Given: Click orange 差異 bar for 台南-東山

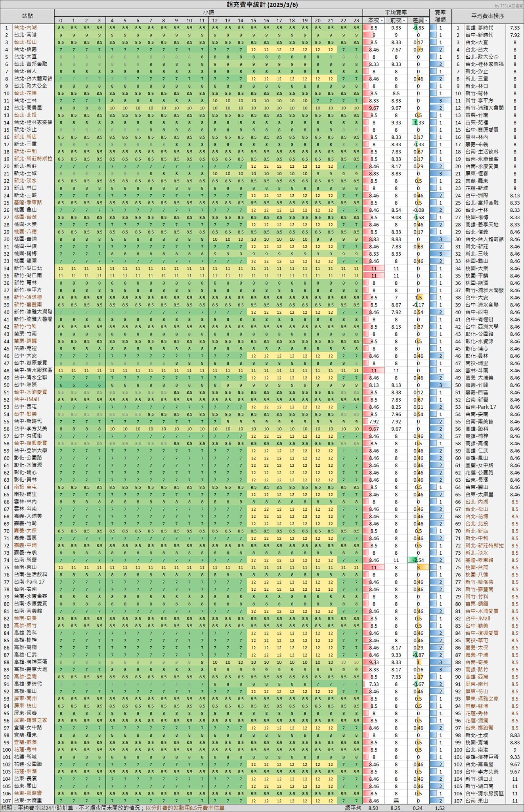Looking at the screenshot, I should [x=423, y=567].
